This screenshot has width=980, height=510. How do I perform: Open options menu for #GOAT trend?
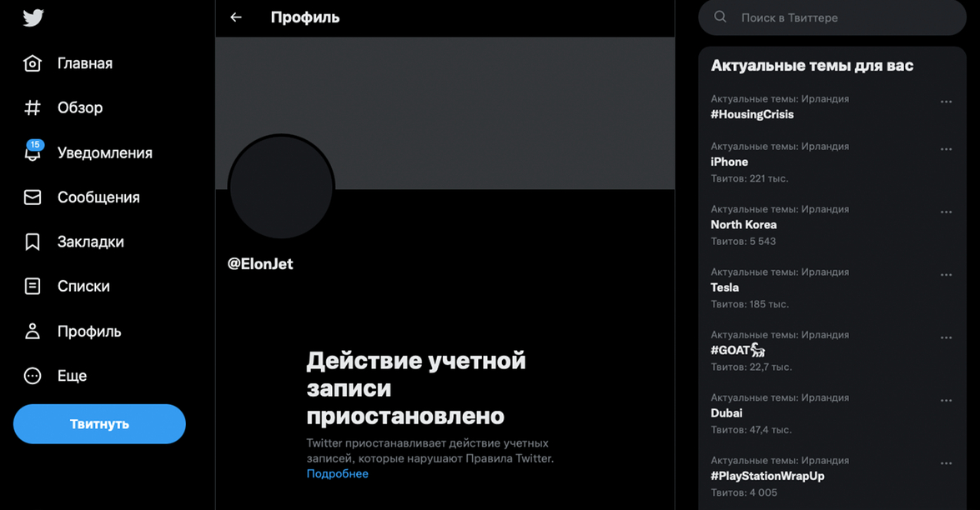click(947, 337)
